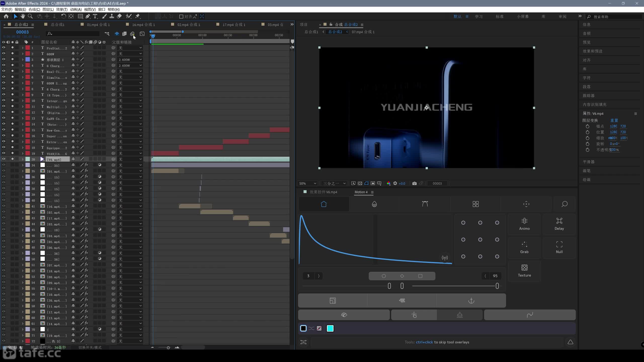Open the 50% magnification dropdown
Image resolution: width=644 pixels, height=362 pixels.
tap(307, 183)
